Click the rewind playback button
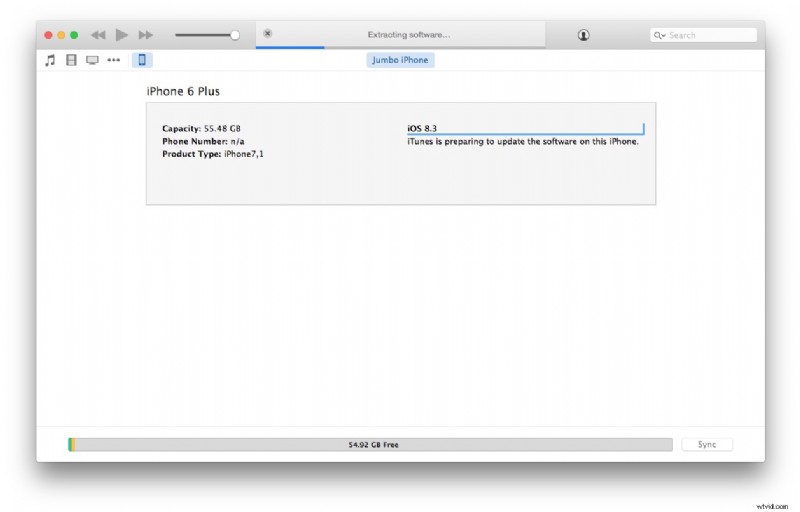 coord(98,35)
